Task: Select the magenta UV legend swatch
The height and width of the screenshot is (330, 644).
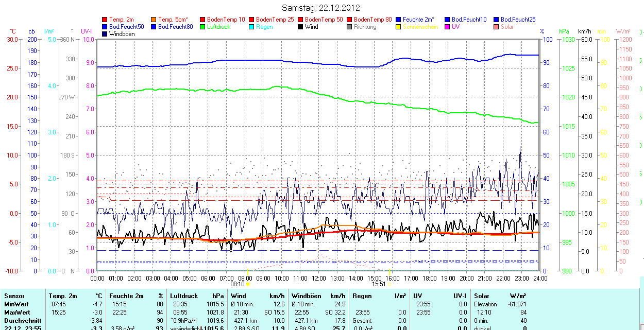Action: [448, 27]
